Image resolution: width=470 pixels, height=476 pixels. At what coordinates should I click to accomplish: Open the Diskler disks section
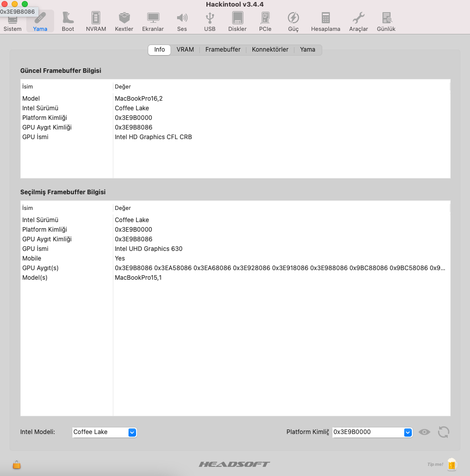[237, 22]
